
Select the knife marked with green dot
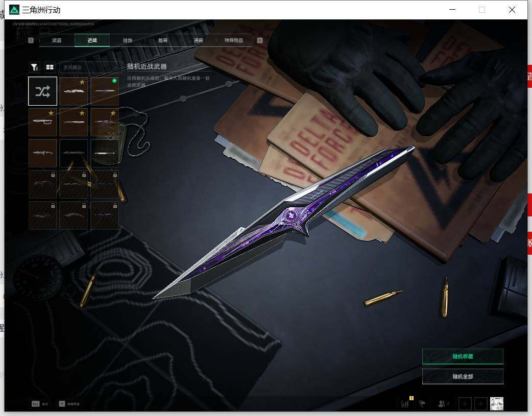click(x=105, y=91)
